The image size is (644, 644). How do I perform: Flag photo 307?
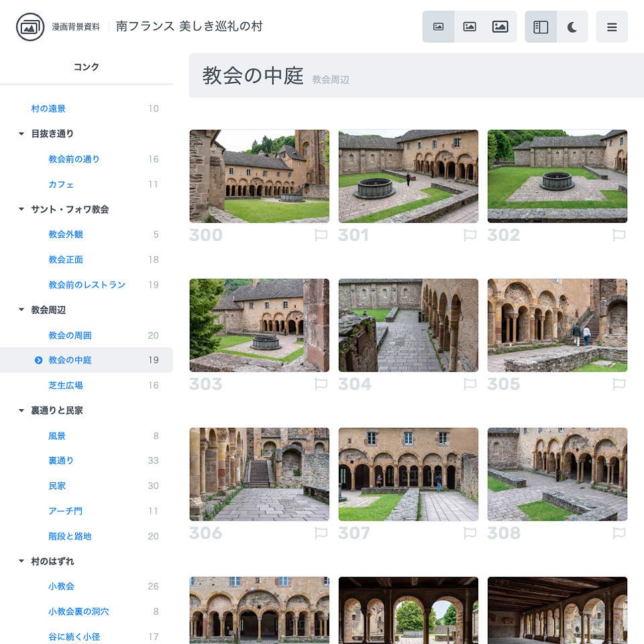470,533
